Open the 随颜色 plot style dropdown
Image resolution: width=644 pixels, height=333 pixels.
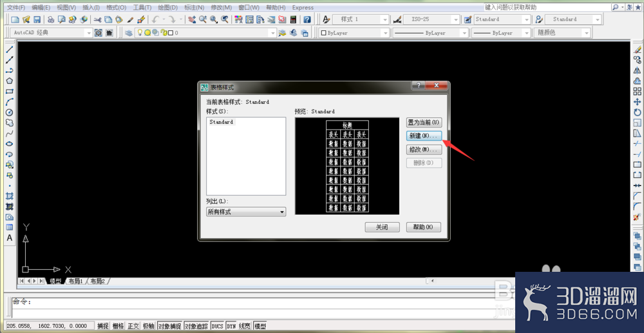pos(586,33)
